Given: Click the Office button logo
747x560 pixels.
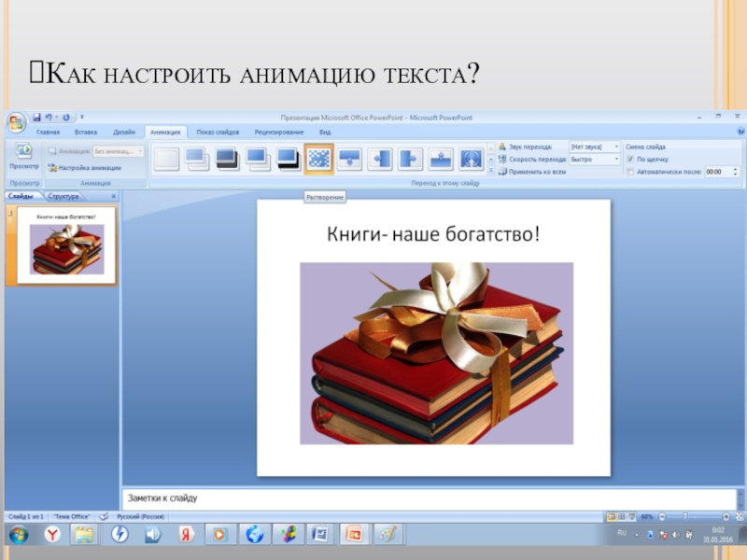Looking at the screenshot, I should (x=16, y=122).
